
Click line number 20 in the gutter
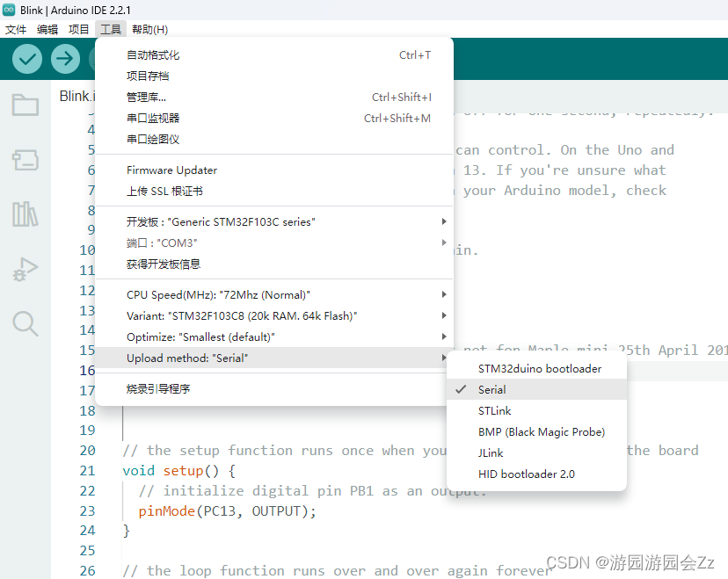pos(87,451)
